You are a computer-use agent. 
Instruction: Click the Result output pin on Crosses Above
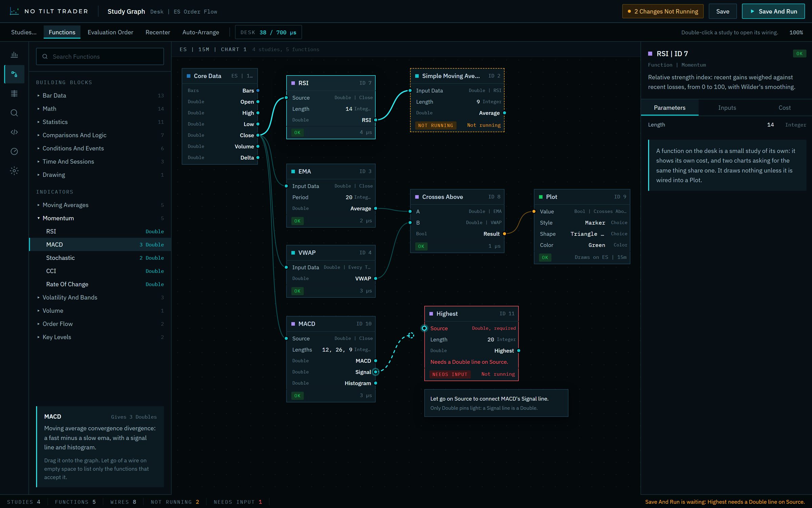pyautogui.click(x=504, y=234)
